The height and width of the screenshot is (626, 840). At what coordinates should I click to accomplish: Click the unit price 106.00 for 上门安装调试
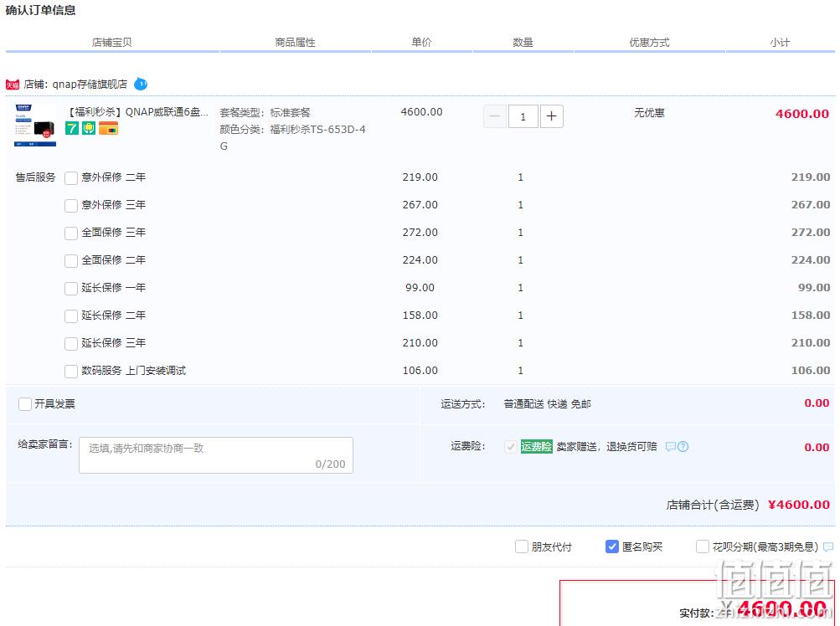point(420,371)
